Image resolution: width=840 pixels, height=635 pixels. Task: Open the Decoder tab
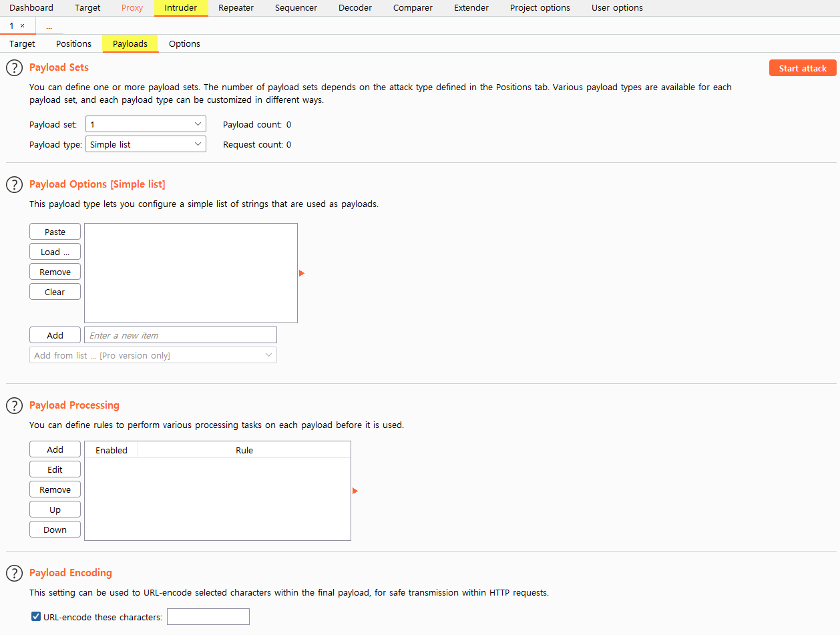tap(355, 8)
